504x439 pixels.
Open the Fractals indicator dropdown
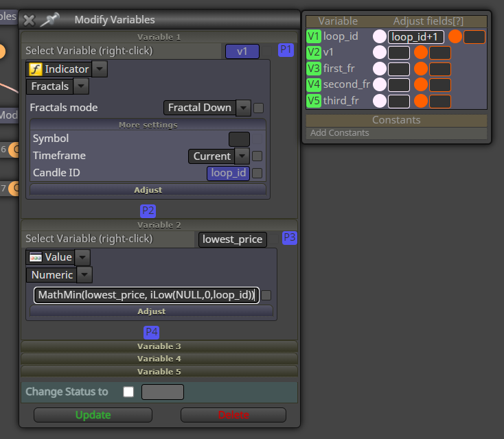coord(81,86)
